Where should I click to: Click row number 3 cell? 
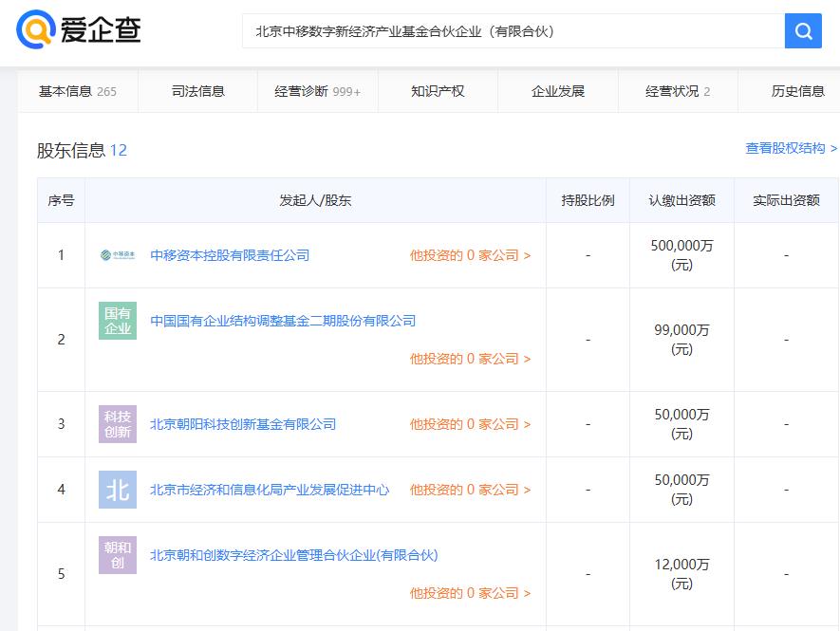[61, 424]
